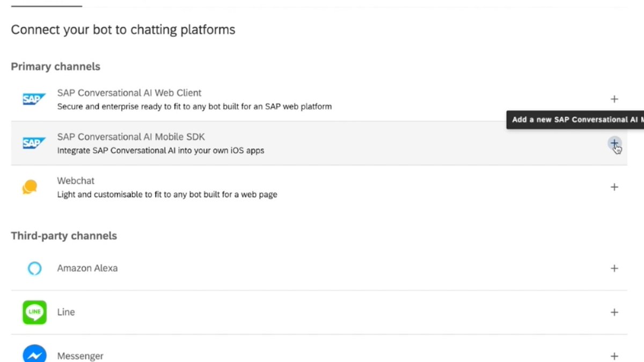This screenshot has height=362, width=644.
Task: Click the Amazon Alexa icon
Action: [x=34, y=268]
